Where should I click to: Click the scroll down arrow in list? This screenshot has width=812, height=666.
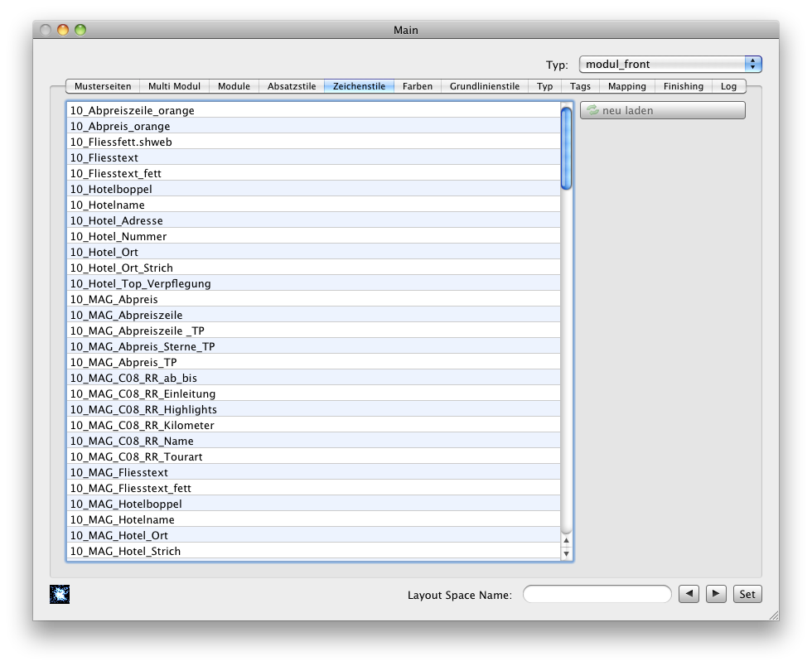(567, 553)
